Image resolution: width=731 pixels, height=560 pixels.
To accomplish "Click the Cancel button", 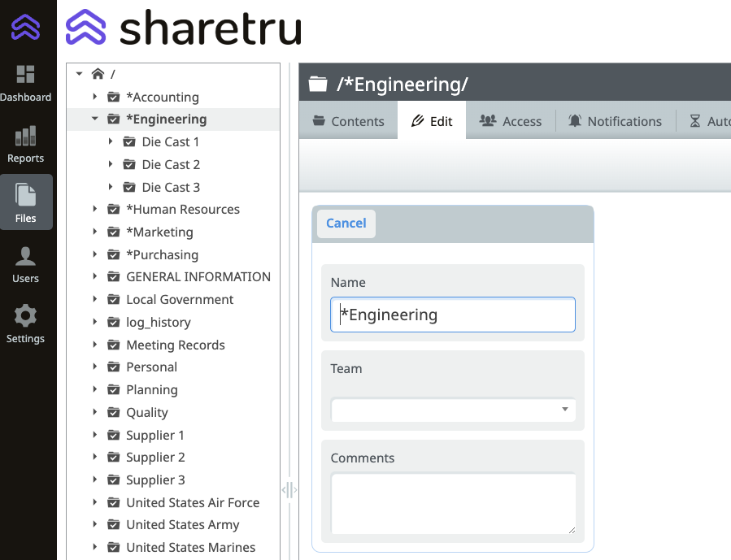I will 346,224.
